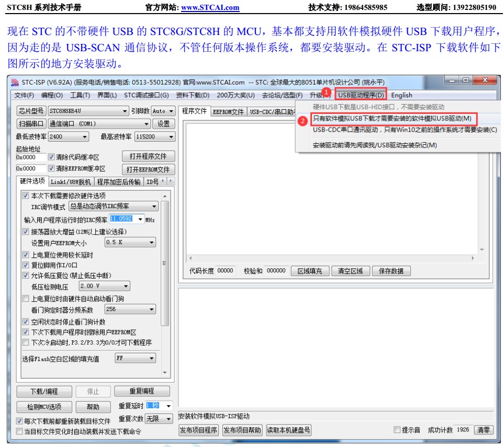Click hardware options vertical scrollbar thumb
Viewport: 504px width, 447px height.
[x=165, y=263]
